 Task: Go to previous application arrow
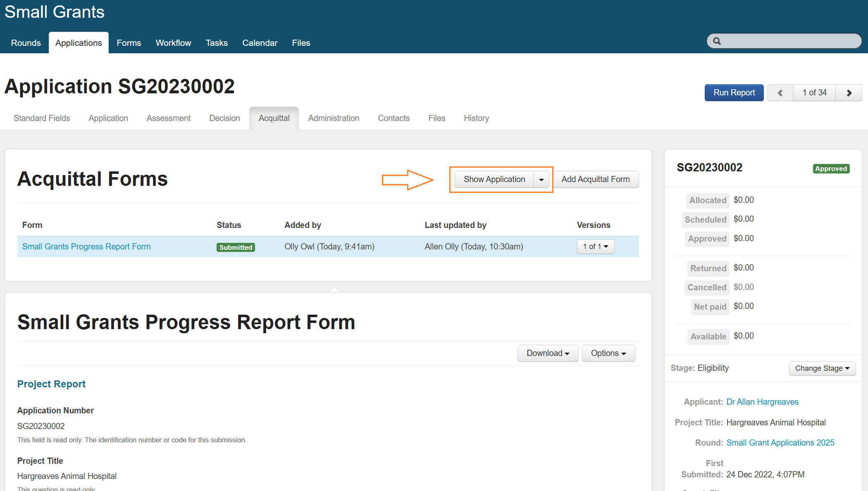pos(780,93)
